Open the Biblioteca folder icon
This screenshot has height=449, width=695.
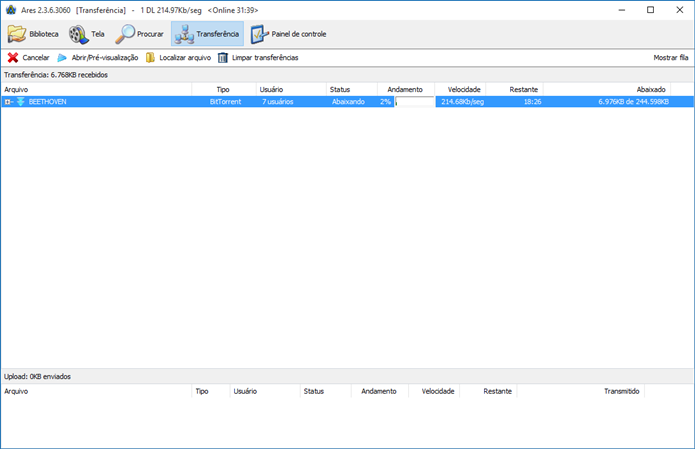[17, 34]
